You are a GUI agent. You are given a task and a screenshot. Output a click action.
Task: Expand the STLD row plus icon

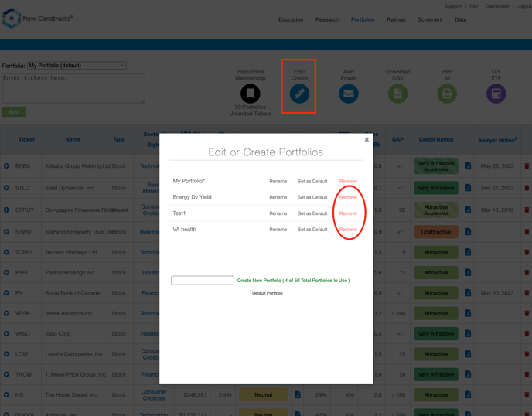click(7, 188)
